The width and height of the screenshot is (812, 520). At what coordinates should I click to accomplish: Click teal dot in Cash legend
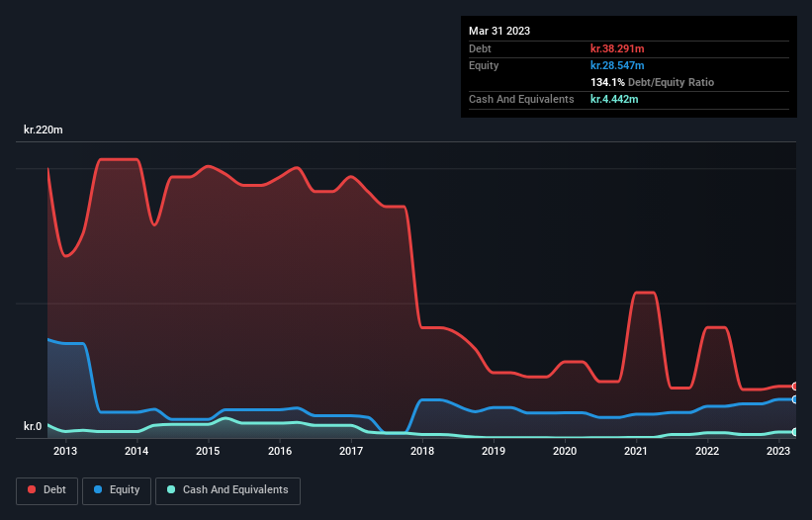click(171, 489)
